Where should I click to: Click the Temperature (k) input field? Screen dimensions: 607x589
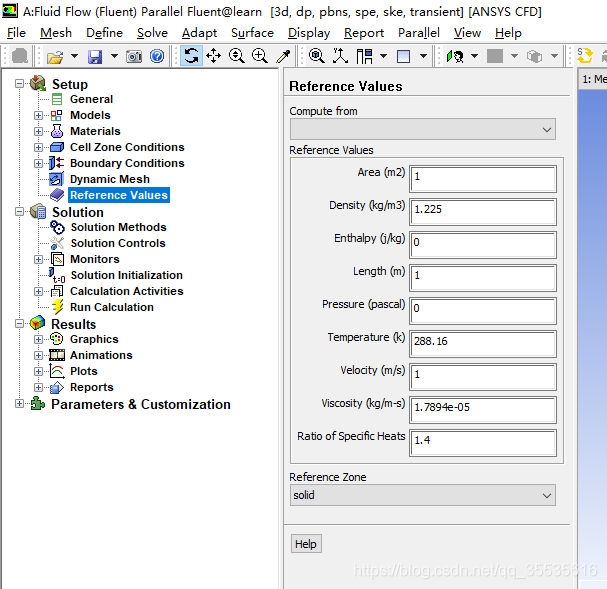(x=483, y=344)
